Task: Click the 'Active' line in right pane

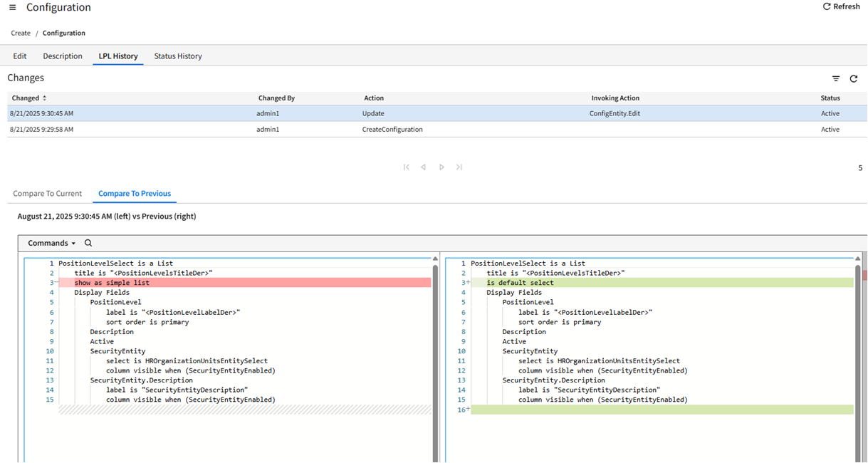Action: 514,341
